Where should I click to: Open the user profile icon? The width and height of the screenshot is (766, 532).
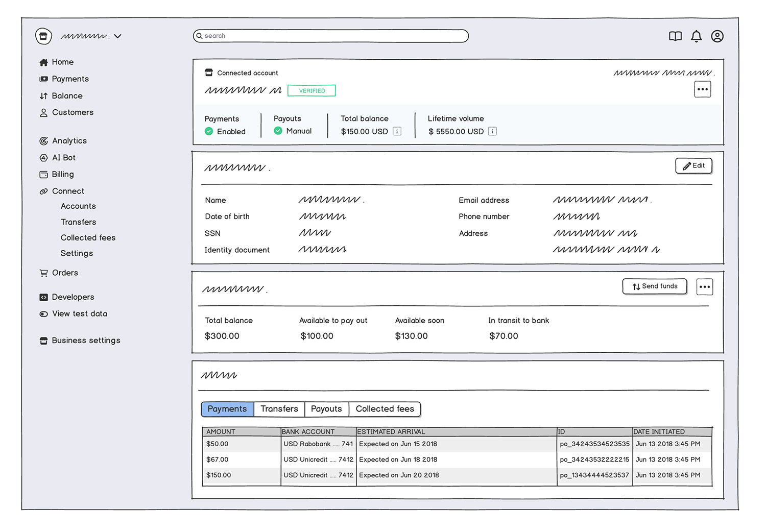(717, 36)
